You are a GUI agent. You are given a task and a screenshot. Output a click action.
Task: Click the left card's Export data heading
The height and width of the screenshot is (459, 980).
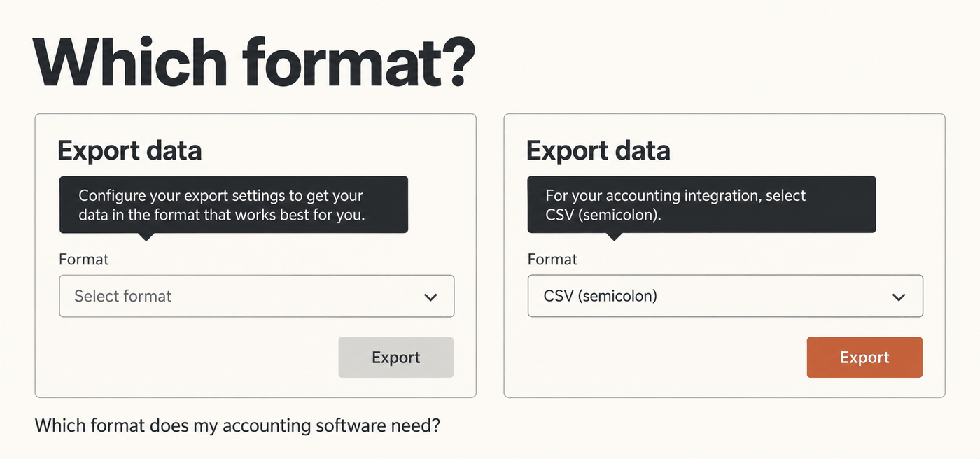click(x=129, y=150)
